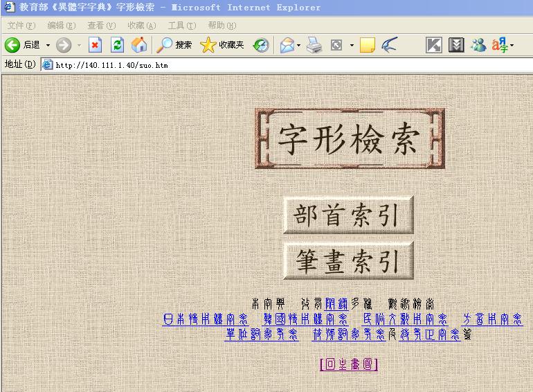This screenshot has height=392, width=533.
Task: Open the 工具 (Tools) menu
Action: pos(181,26)
